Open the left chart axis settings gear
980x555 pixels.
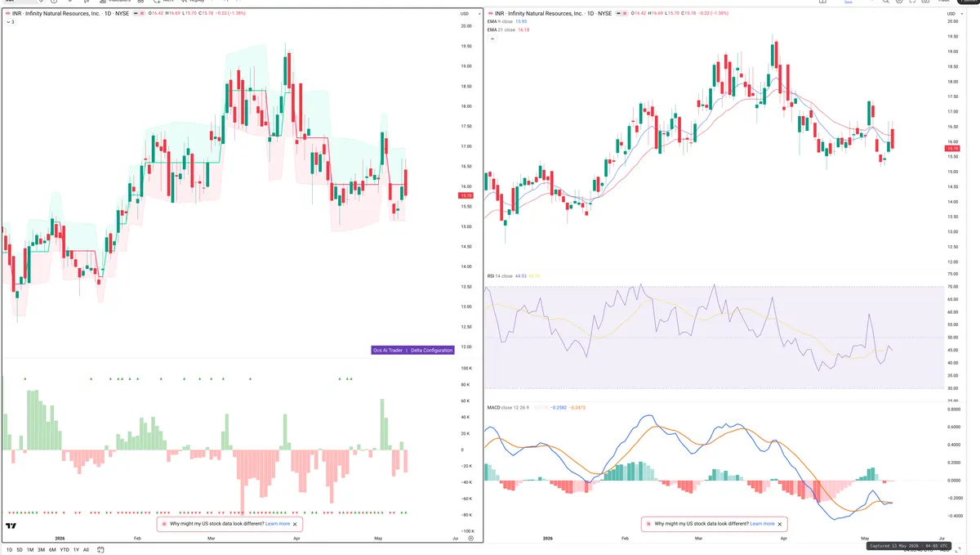point(470,537)
